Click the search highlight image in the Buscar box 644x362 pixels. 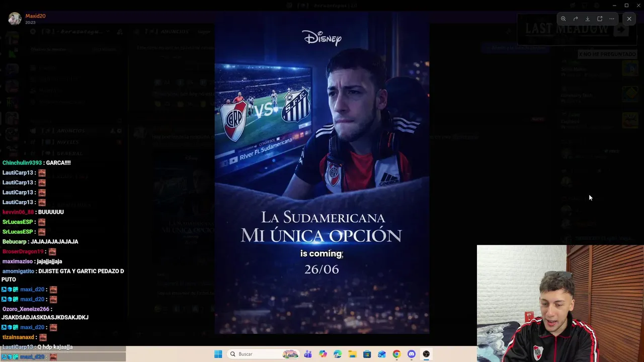tap(290, 354)
